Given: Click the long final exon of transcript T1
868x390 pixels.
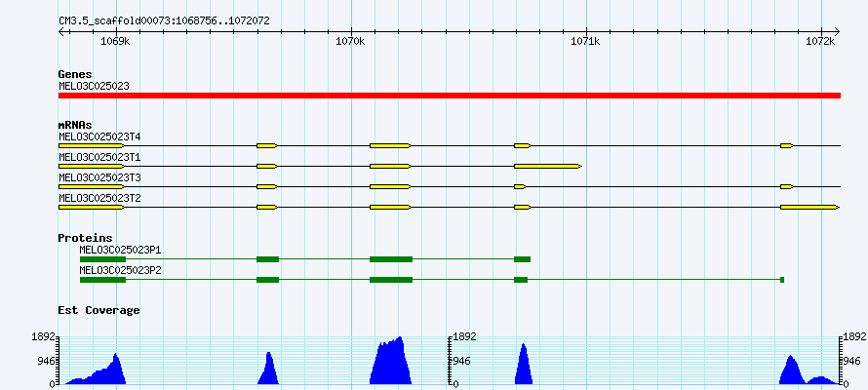Looking at the screenshot, I should coord(547,166).
